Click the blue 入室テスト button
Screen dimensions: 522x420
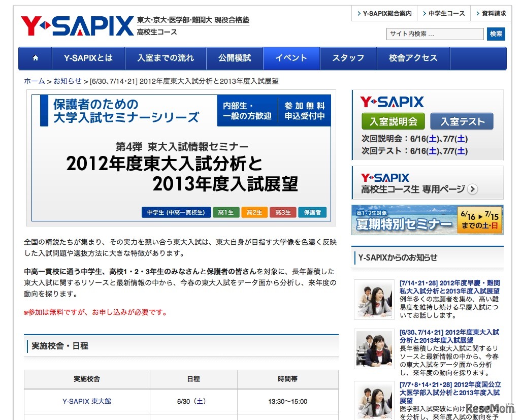pos(462,122)
